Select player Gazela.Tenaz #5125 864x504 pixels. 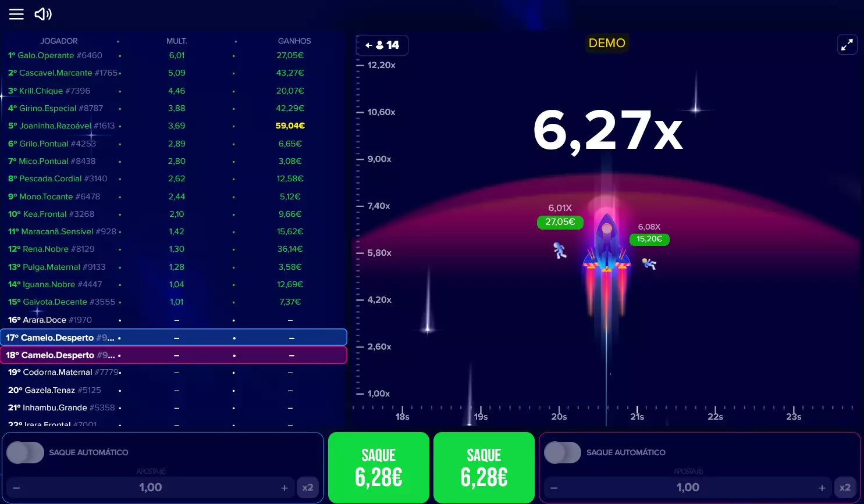click(x=55, y=390)
